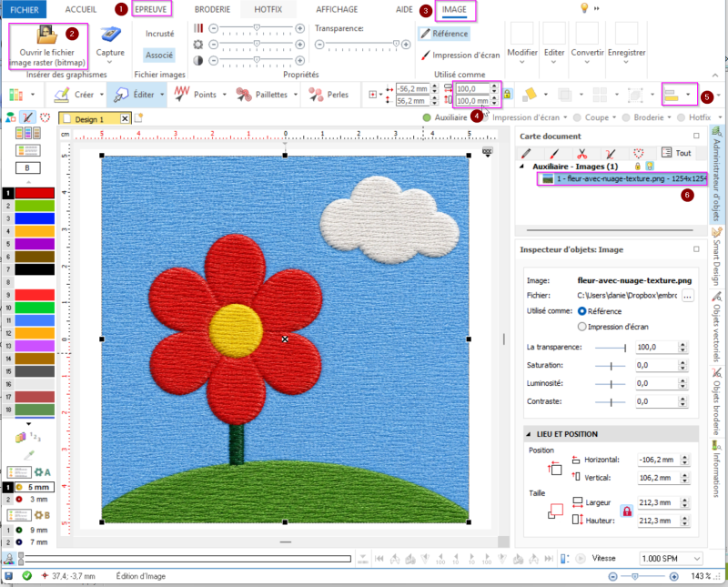The width and height of the screenshot is (728, 587).
Task: Switch to the AFFICHAGE tab
Action: pos(337,9)
